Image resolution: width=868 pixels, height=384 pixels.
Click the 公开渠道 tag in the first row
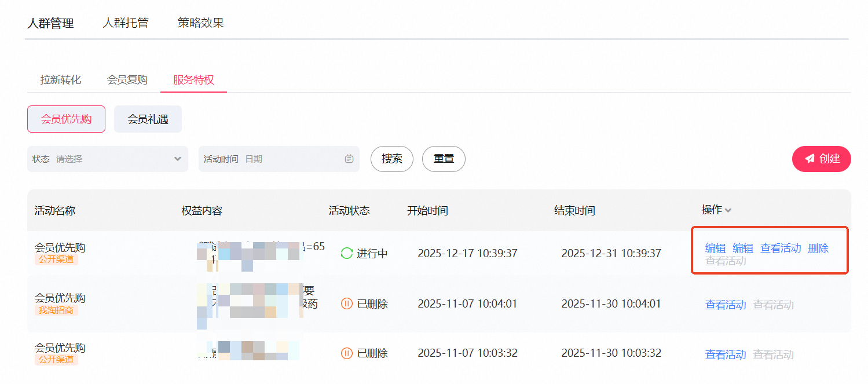(x=56, y=259)
